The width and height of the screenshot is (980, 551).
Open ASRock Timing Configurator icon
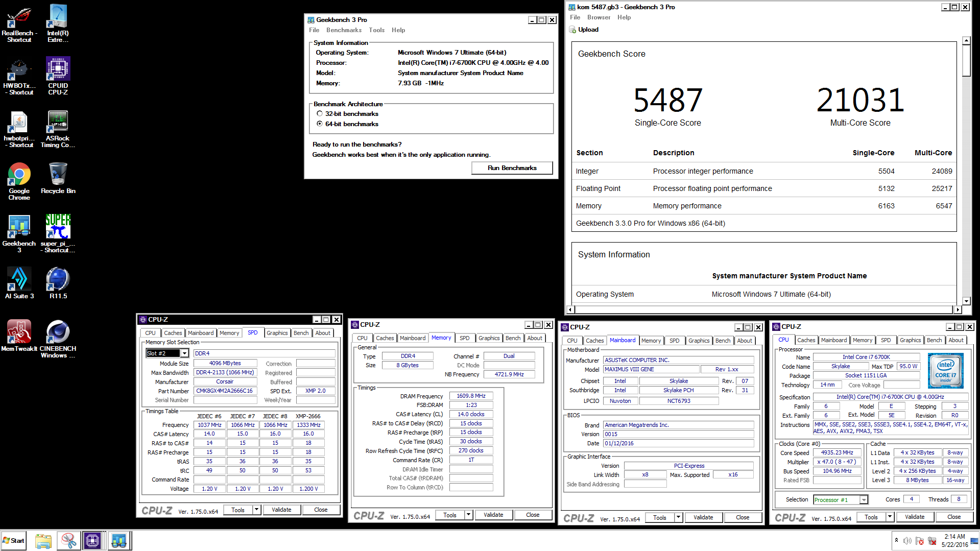(x=58, y=129)
